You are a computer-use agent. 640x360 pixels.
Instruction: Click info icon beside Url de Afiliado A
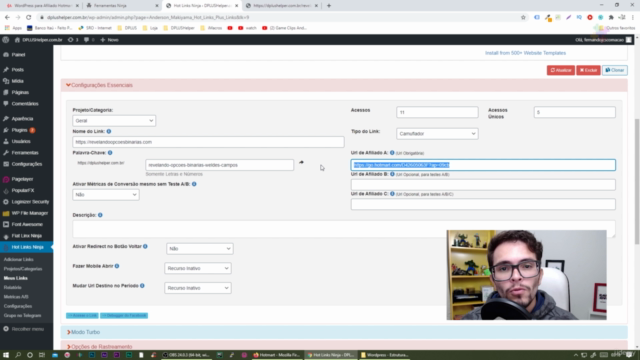(x=392, y=153)
